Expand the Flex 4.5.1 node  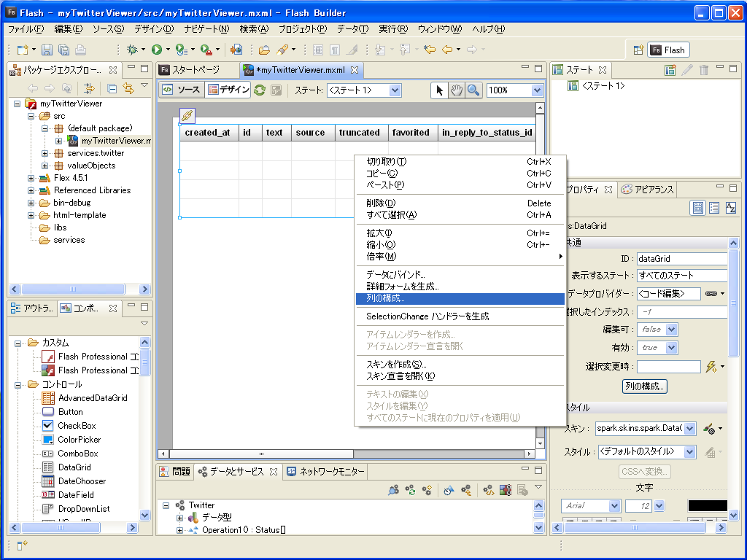click(31, 178)
